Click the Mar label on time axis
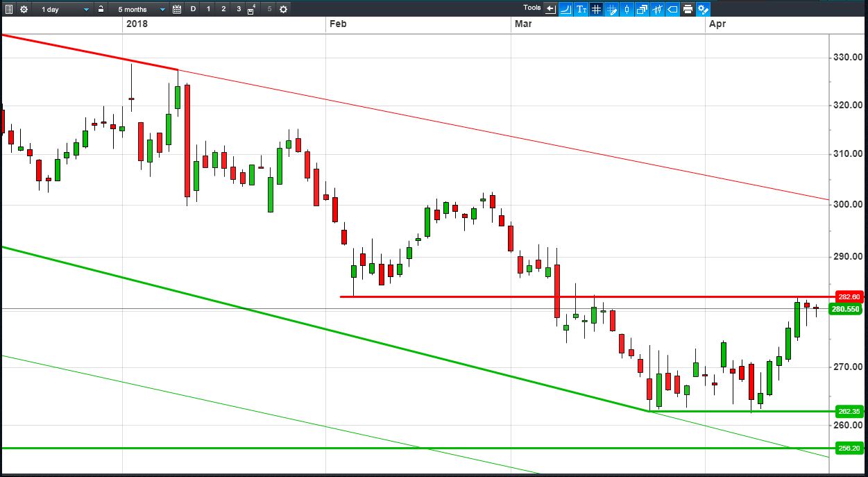Image resolution: width=868 pixels, height=477 pixels. pos(523,24)
